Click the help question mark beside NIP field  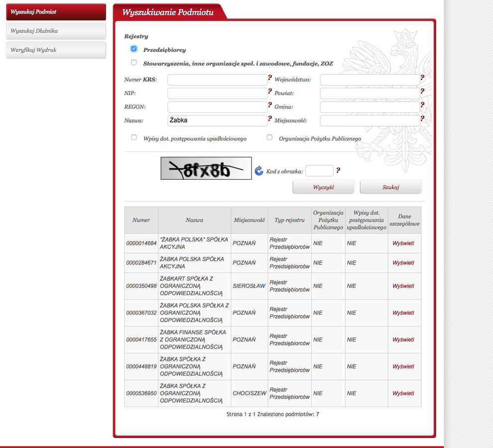(270, 91)
